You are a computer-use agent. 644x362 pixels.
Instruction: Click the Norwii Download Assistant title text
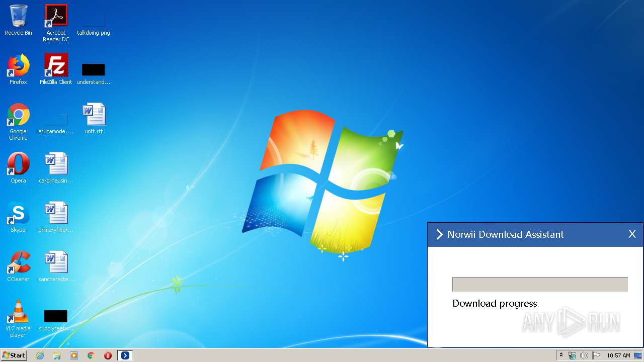pos(506,234)
